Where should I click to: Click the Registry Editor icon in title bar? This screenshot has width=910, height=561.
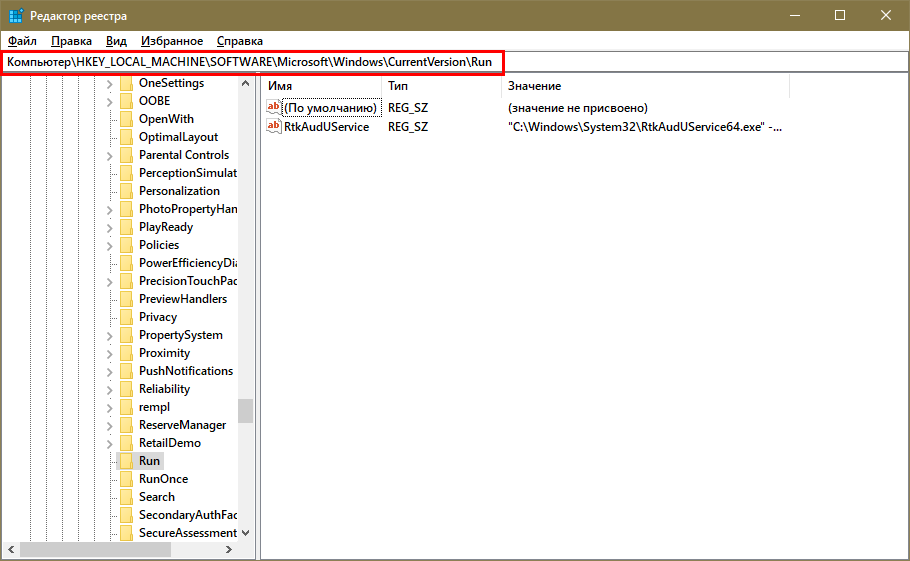15,15
